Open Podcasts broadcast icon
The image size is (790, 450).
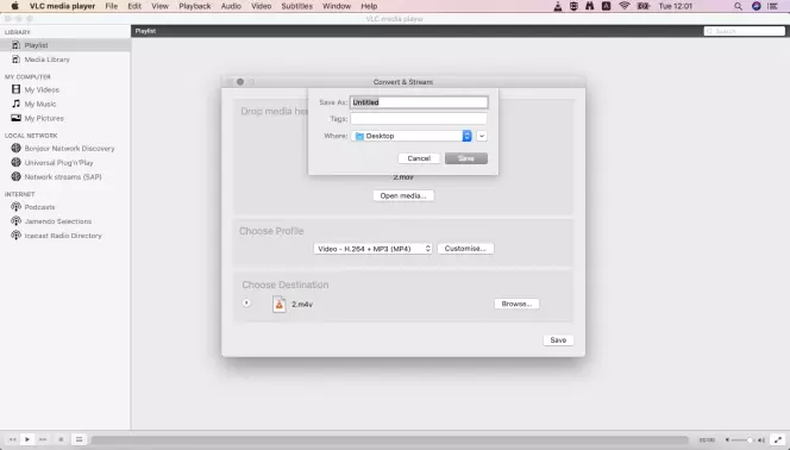click(x=16, y=207)
